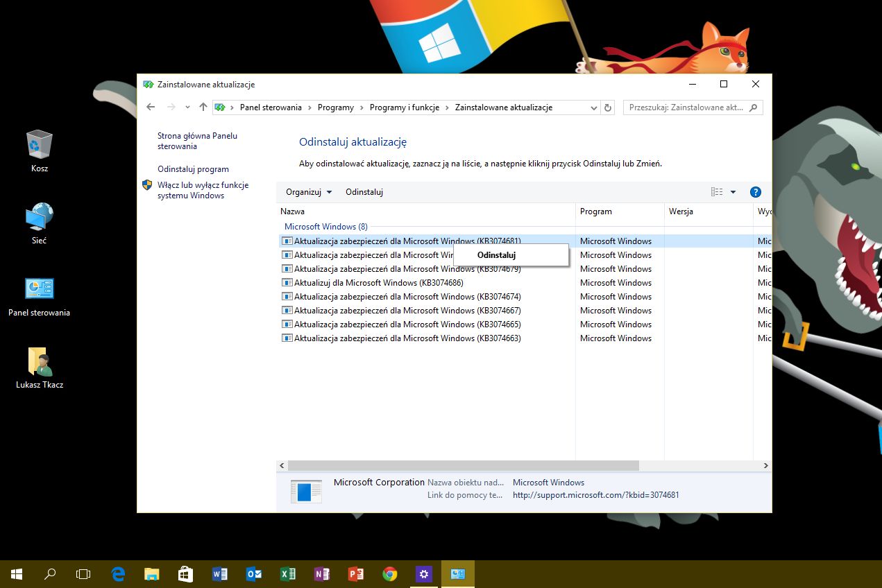Open Panel sterowania desktop icon

tap(40, 295)
